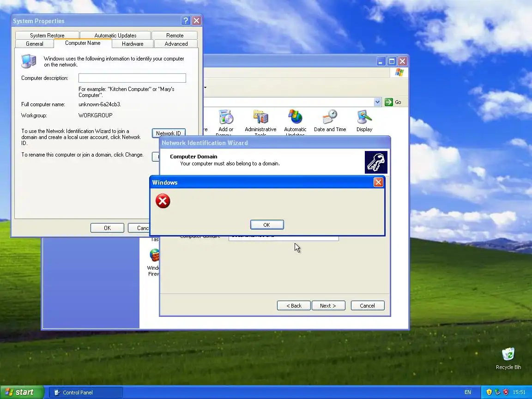
Task: Click the WORKGROUP workgroup value
Action: click(x=95, y=115)
